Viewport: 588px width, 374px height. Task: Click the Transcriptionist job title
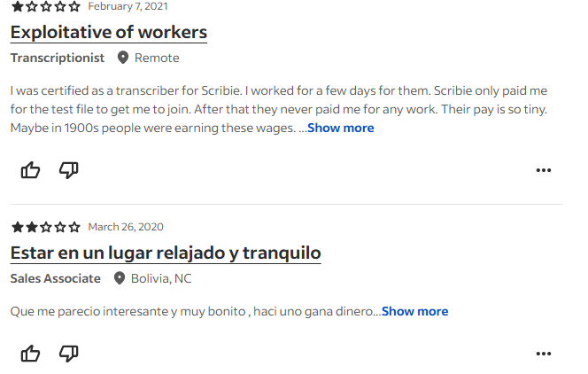(58, 58)
